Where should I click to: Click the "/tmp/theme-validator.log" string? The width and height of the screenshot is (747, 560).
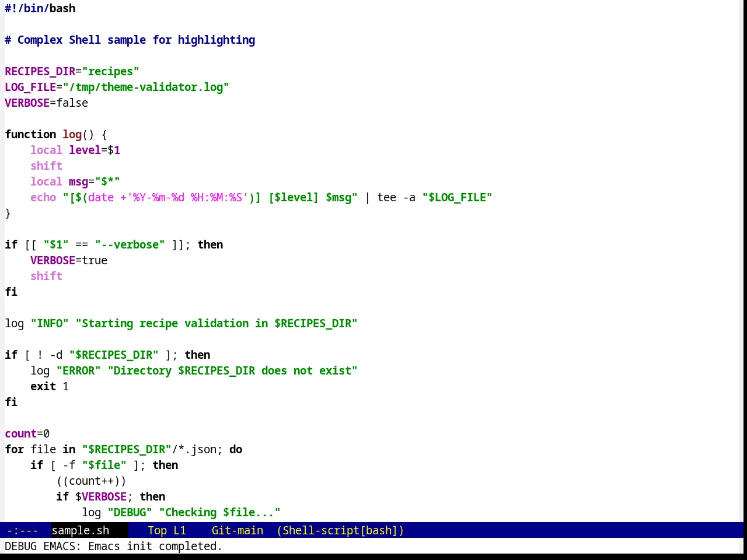(x=146, y=87)
